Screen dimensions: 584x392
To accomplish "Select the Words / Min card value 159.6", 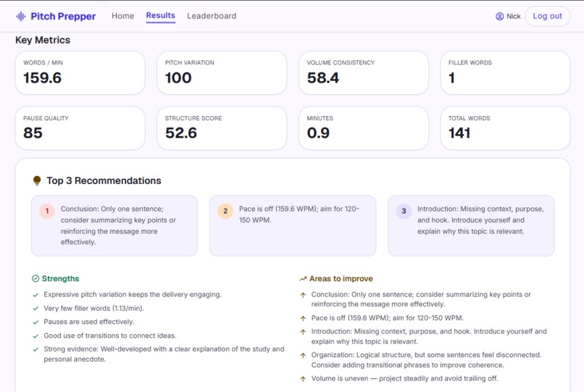I will [x=43, y=78].
